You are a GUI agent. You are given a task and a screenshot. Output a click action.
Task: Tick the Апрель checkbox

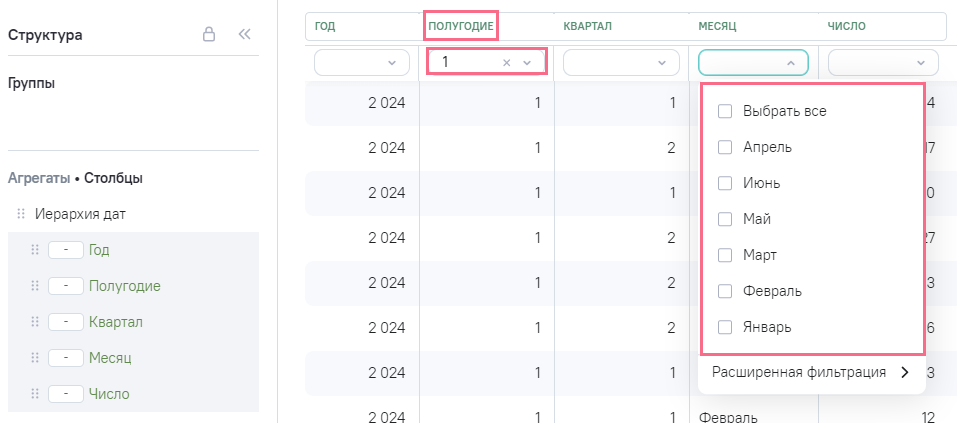coord(725,147)
